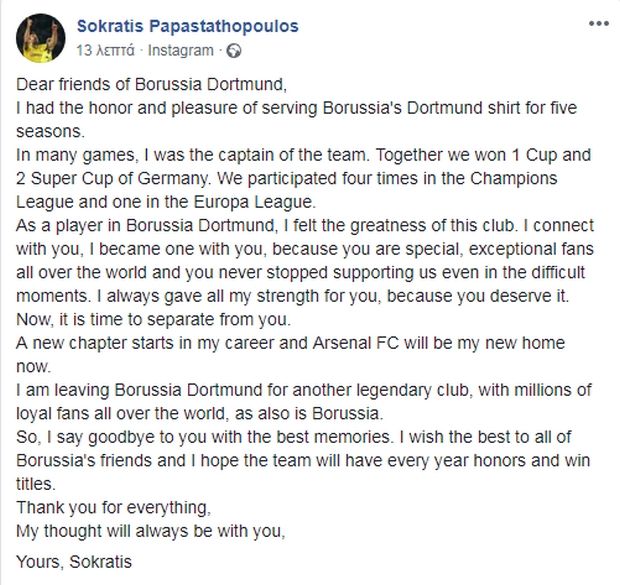Click the '13 λεπτά' post timestamp
Image resolution: width=620 pixels, height=585 pixels.
(x=105, y=51)
